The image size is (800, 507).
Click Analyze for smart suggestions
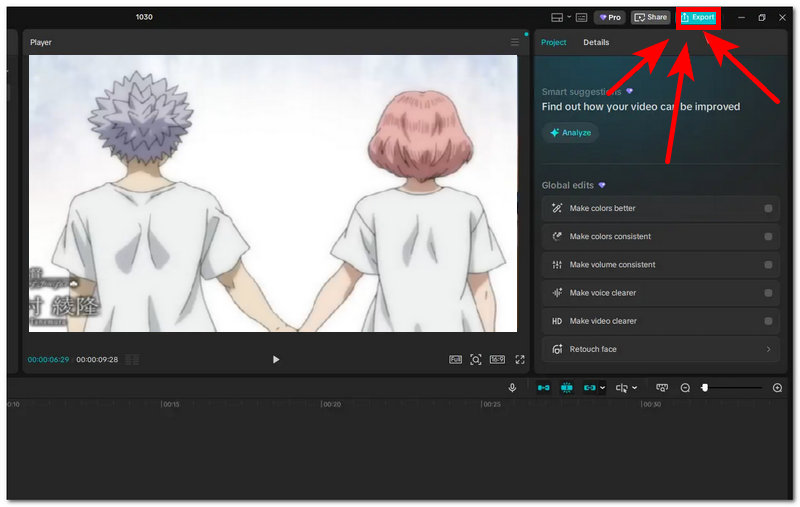pyautogui.click(x=570, y=133)
